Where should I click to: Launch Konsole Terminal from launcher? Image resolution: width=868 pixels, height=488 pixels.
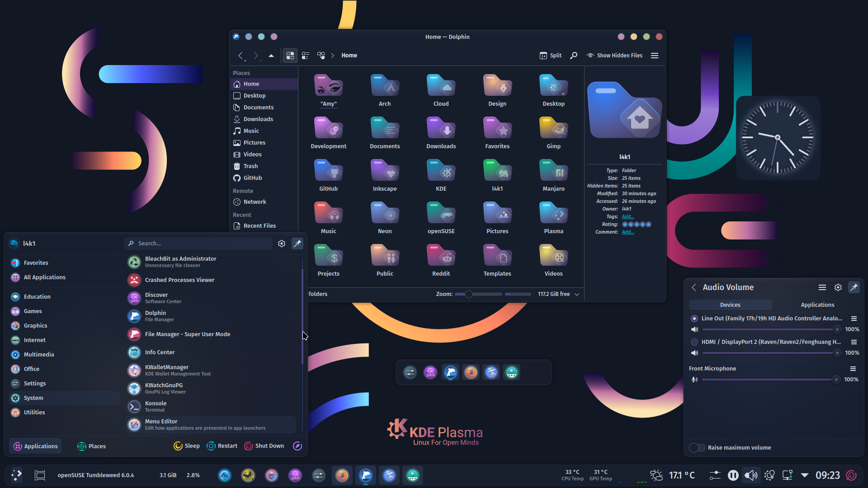click(211, 407)
